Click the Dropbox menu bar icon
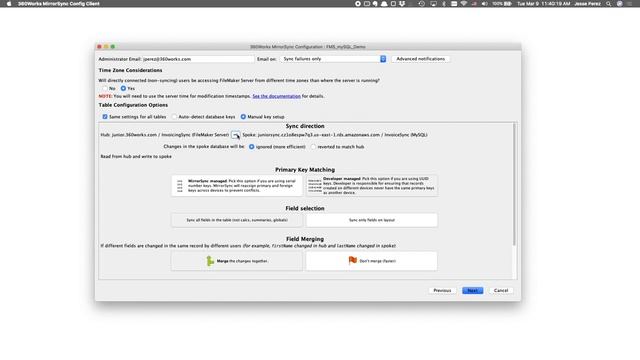Viewport: 640px width, 360px height. [x=402, y=4]
